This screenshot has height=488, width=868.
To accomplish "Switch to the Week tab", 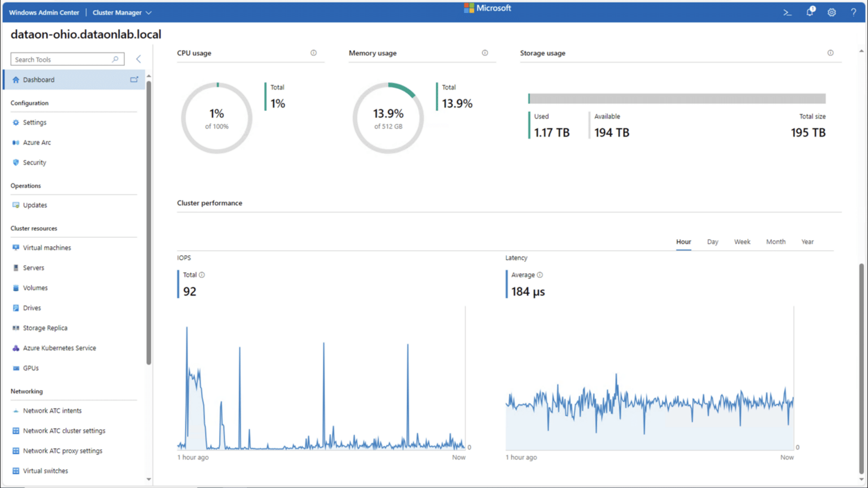I will point(742,242).
